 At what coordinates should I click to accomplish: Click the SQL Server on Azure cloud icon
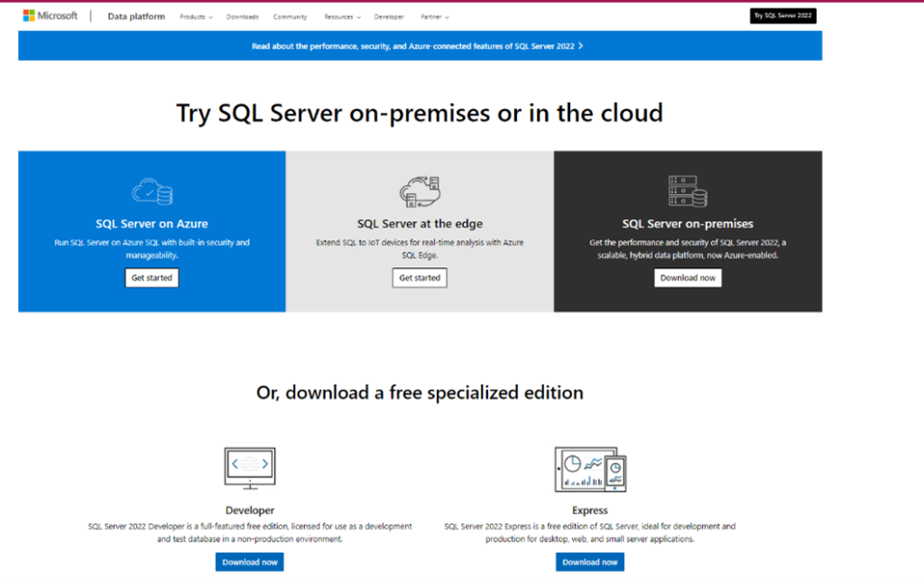point(152,191)
